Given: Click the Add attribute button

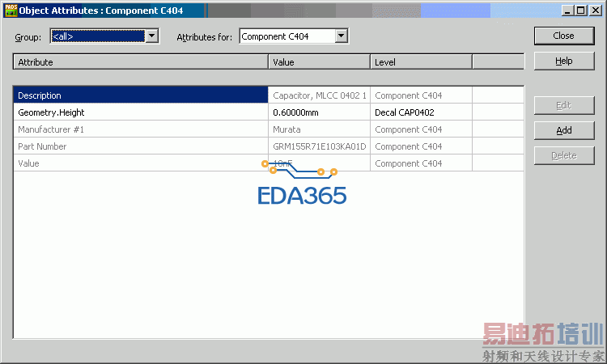Looking at the screenshot, I should [564, 130].
